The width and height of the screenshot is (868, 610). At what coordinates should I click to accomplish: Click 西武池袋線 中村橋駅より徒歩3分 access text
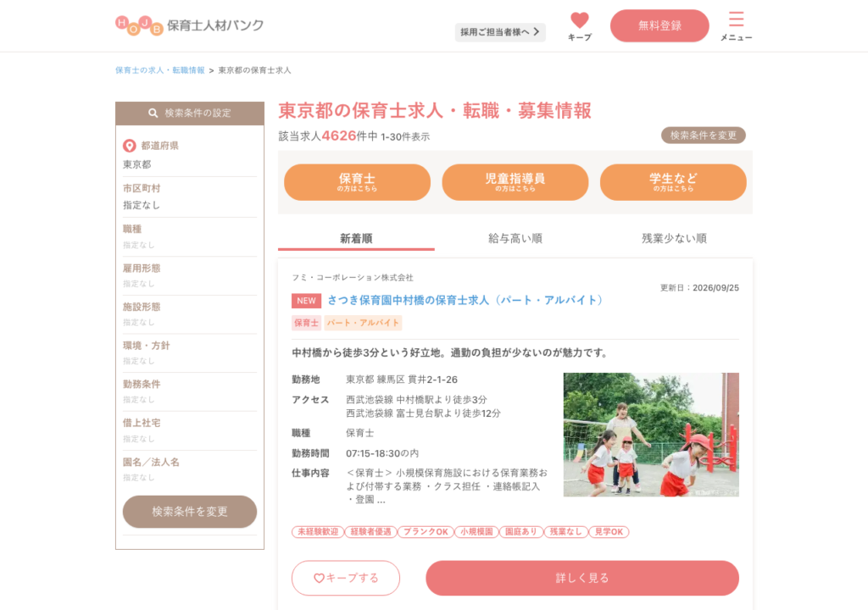point(416,400)
